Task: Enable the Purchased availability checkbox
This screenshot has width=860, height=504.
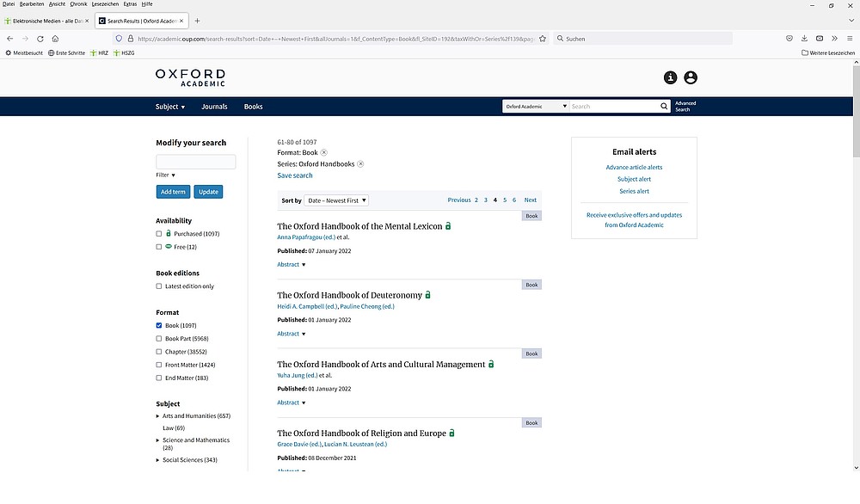Action: point(159,234)
